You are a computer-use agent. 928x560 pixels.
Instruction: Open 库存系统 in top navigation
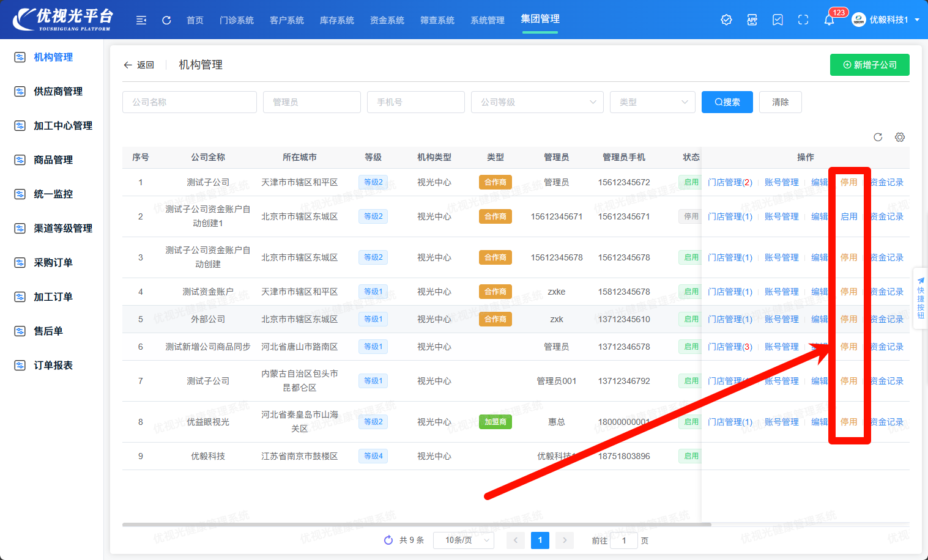coord(337,20)
